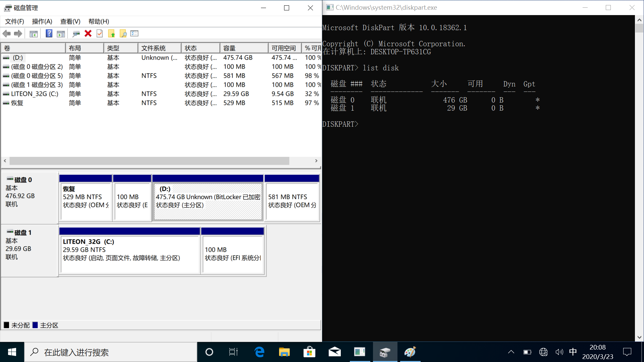Select the (D:) 475.74 GB BitLocker partition
The height and width of the screenshot is (362, 644).
click(208, 198)
